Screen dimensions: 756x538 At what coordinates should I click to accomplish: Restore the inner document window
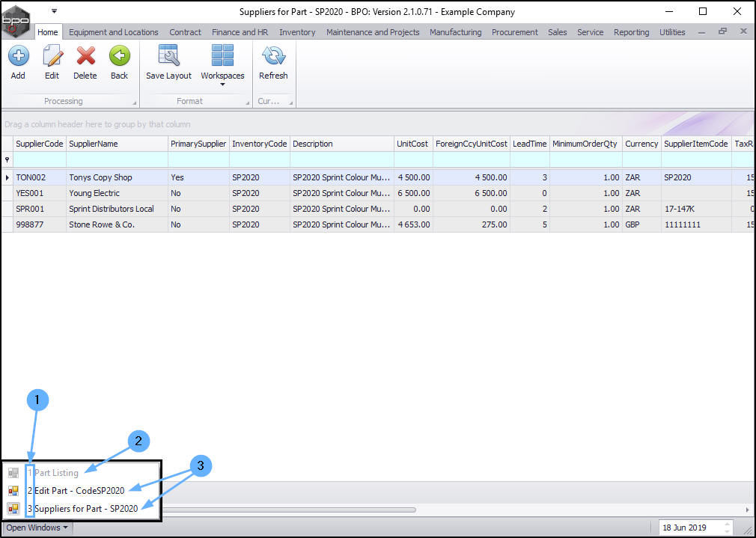pyautogui.click(x=722, y=31)
